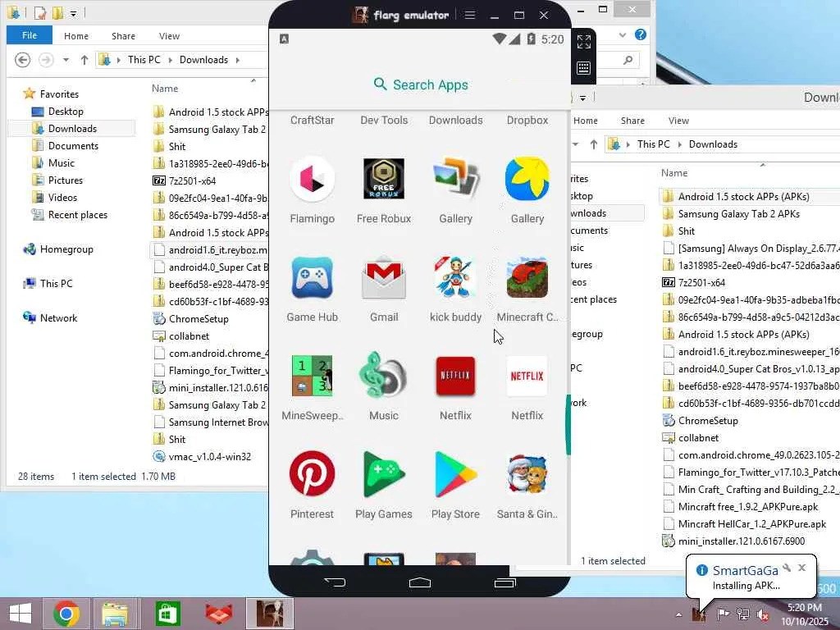This screenshot has height=630, width=840.
Task: Tap the Android recent apps button
Action: (x=504, y=582)
